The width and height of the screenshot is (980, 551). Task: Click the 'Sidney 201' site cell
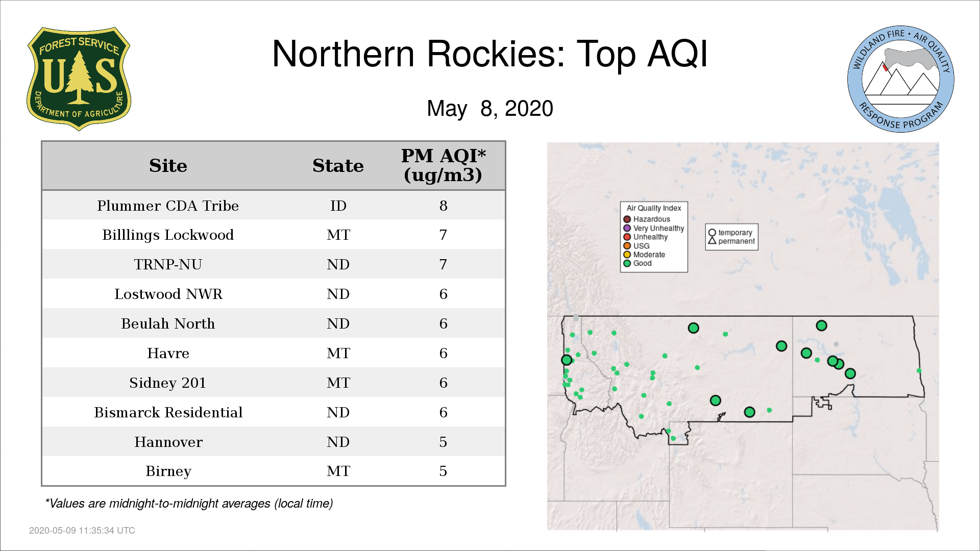coord(168,383)
